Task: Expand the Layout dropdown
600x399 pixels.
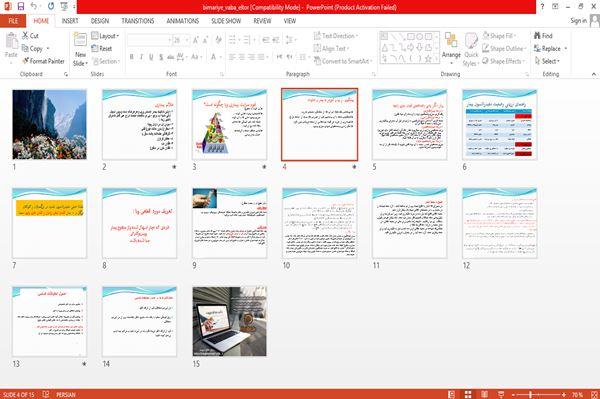Action: pos(105,36)
